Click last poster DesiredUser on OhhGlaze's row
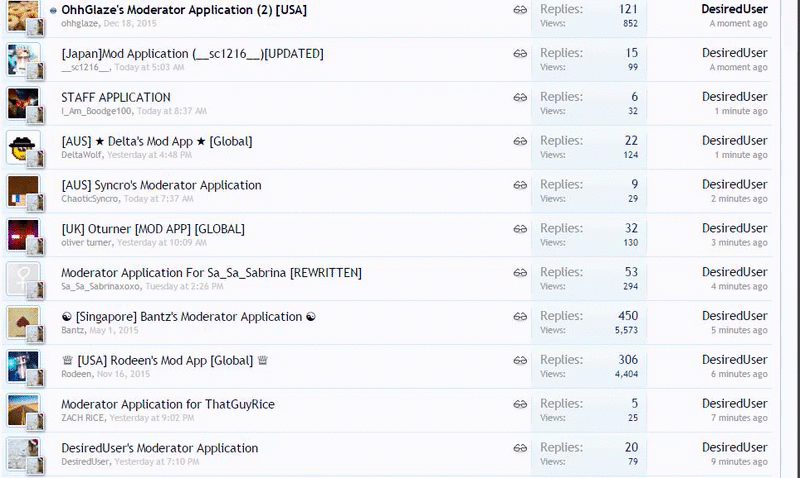800x478 pixels. 735,9
